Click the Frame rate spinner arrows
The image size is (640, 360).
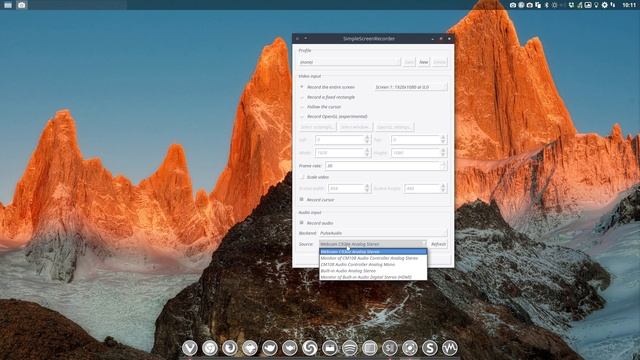444,166
